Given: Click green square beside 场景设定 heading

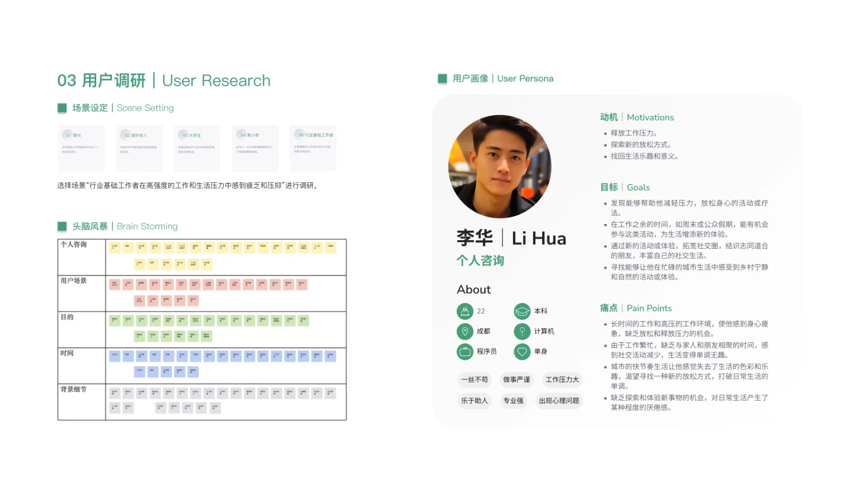Looking at the screenshot, I should click(x=62, y=108).
